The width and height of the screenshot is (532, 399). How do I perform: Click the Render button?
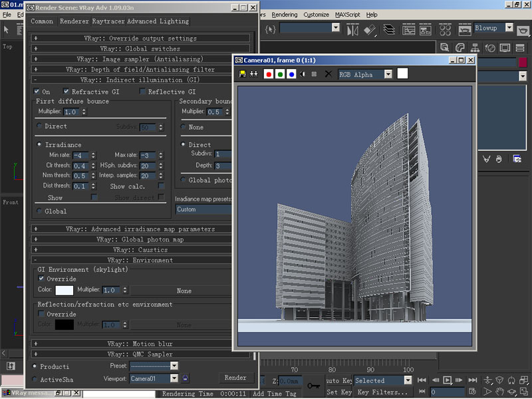235,378
